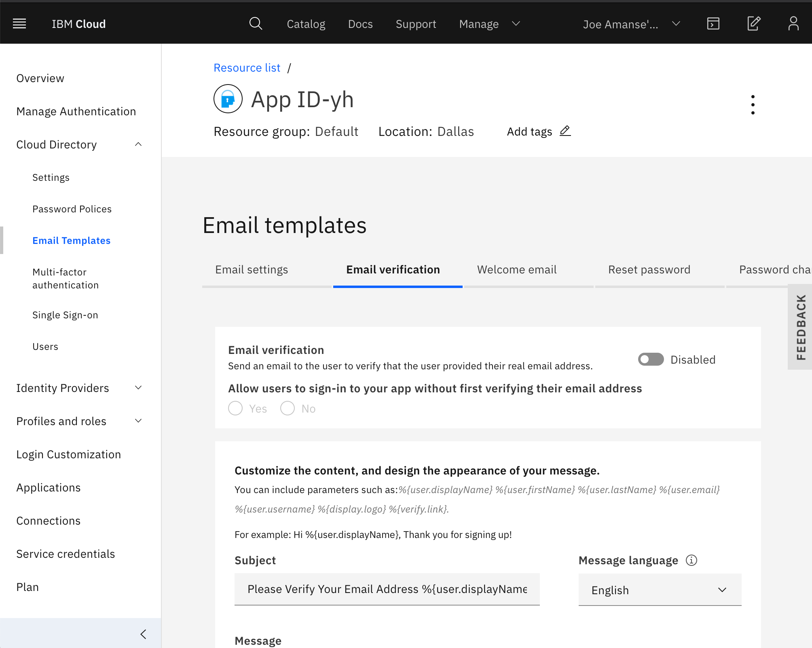Select the Yes radio button for sign-in without verification

(236, 408)
